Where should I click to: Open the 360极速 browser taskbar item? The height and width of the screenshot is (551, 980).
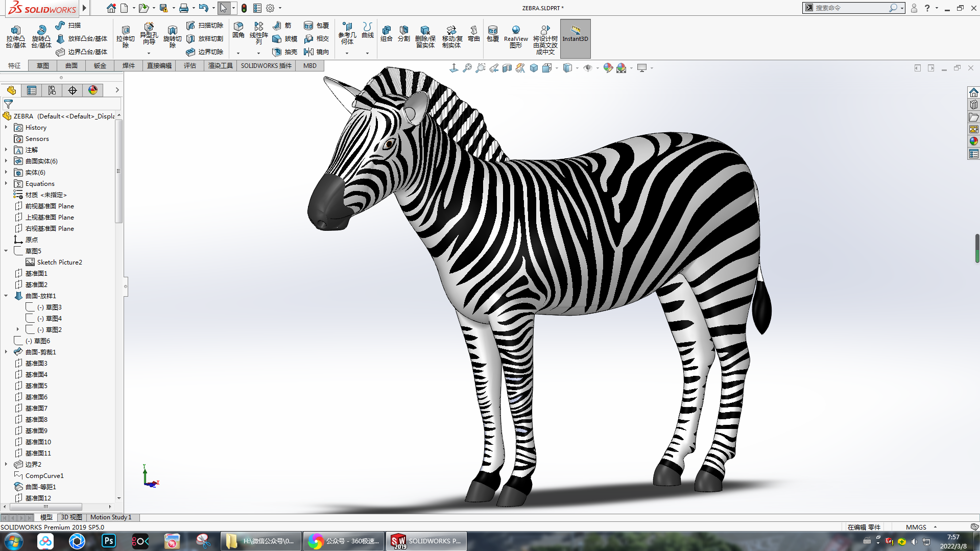click(x=344, y=541)
